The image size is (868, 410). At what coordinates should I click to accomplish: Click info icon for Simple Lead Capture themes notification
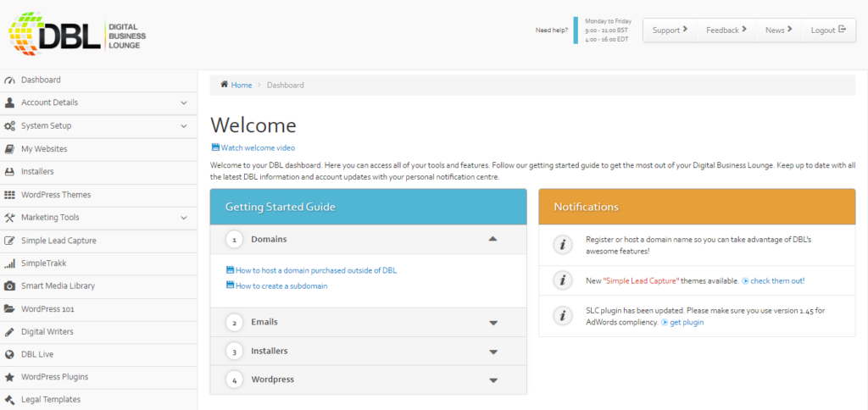pos(563,280)
